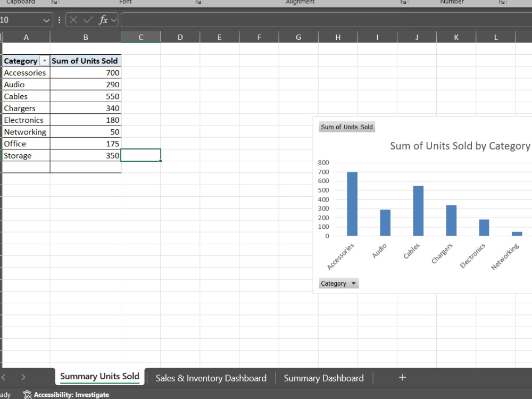
Task: Click the 800 value axis label
Action: 323,162
